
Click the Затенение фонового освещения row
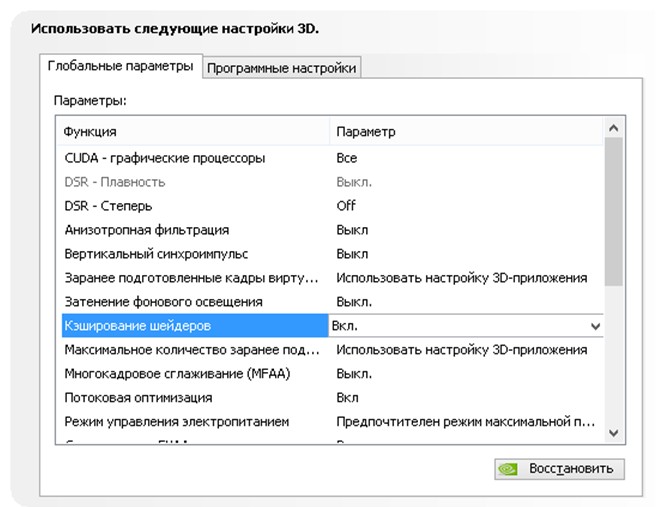[163, 302]
